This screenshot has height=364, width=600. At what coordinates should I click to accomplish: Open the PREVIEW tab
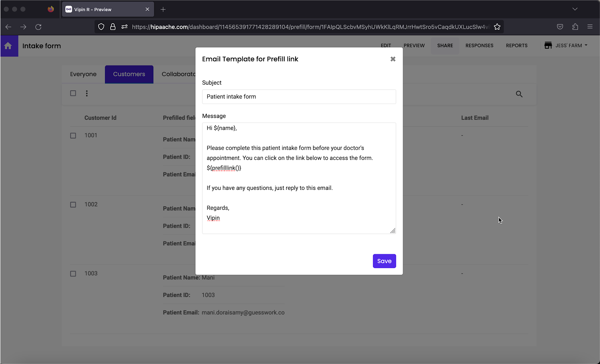pyautogui.click(x=414, y=45)
